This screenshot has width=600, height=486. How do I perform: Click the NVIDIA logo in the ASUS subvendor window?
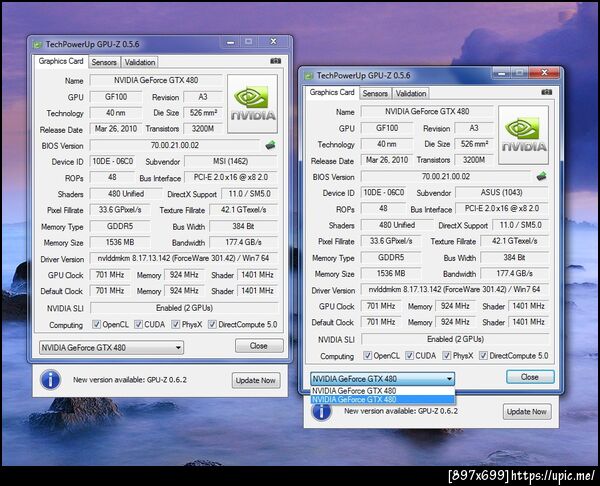tap(523, 135)
